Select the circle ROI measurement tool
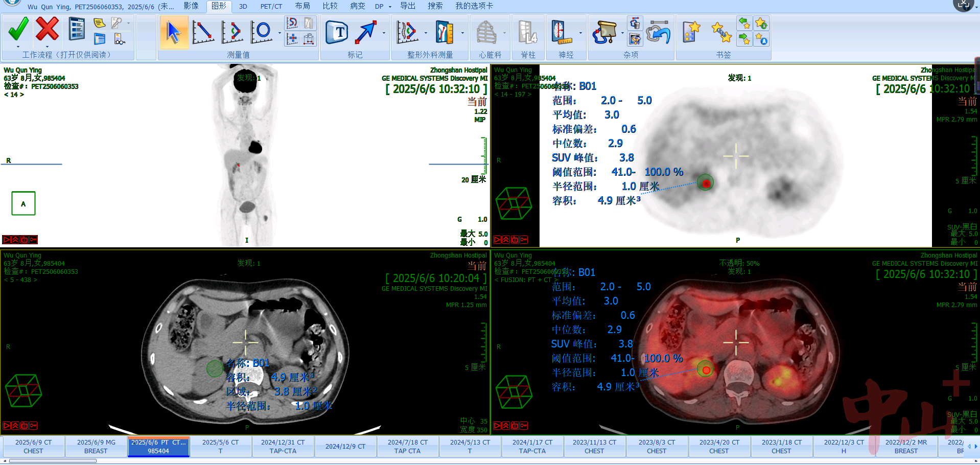The image size is (980, 465). pyautogui.click(x=262, y=32)
